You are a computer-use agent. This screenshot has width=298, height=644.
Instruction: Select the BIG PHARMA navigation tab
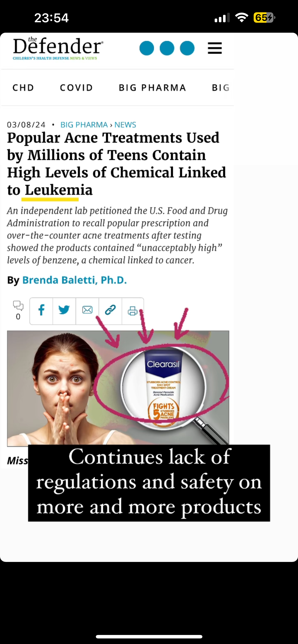[x=152, y=88]
